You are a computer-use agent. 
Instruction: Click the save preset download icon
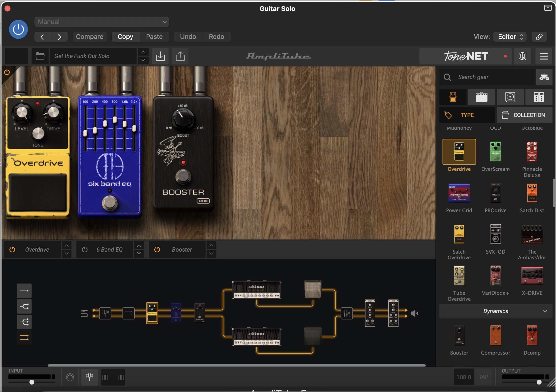click(160, 56)
